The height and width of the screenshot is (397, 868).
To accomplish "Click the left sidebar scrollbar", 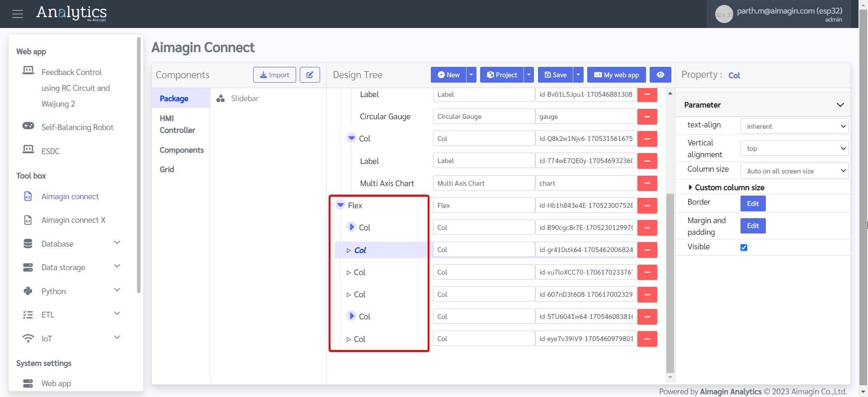I will [x=139, y=165].
